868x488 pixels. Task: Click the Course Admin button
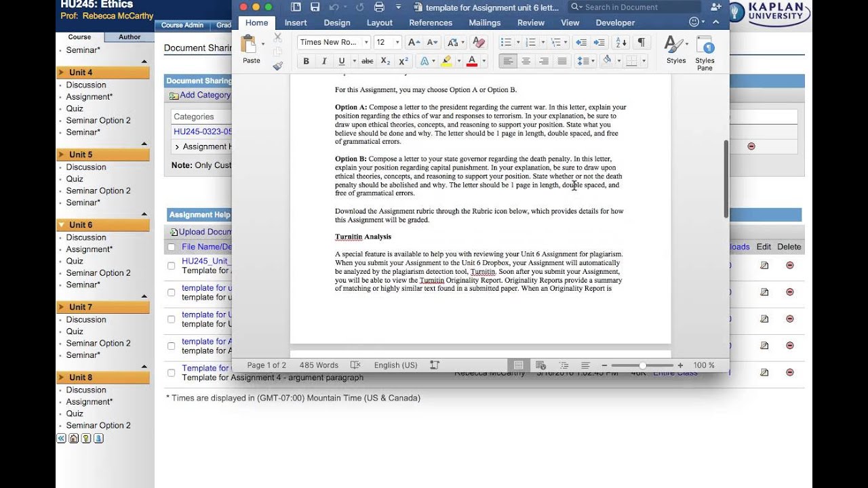(182, 25)
